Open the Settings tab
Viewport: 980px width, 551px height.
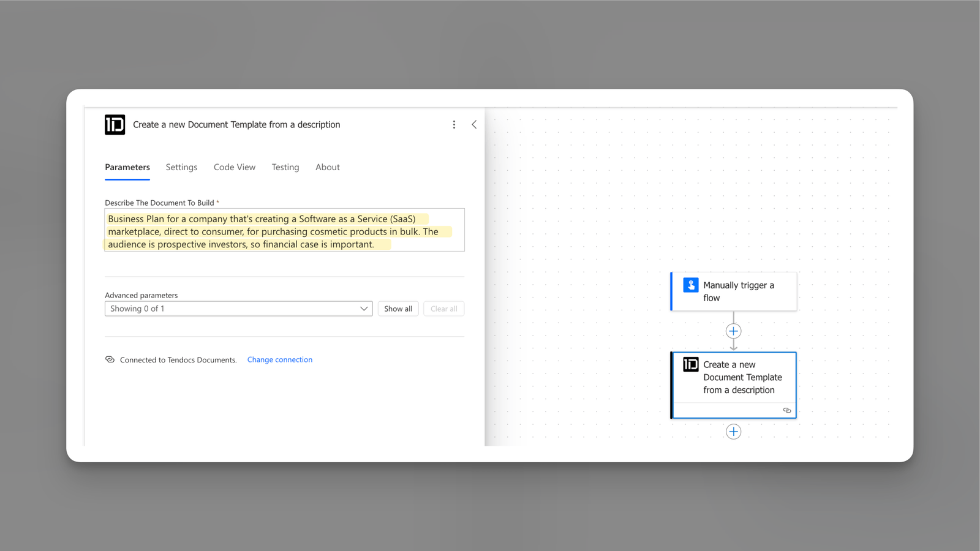pyautogui.click(x=181, y=167)
